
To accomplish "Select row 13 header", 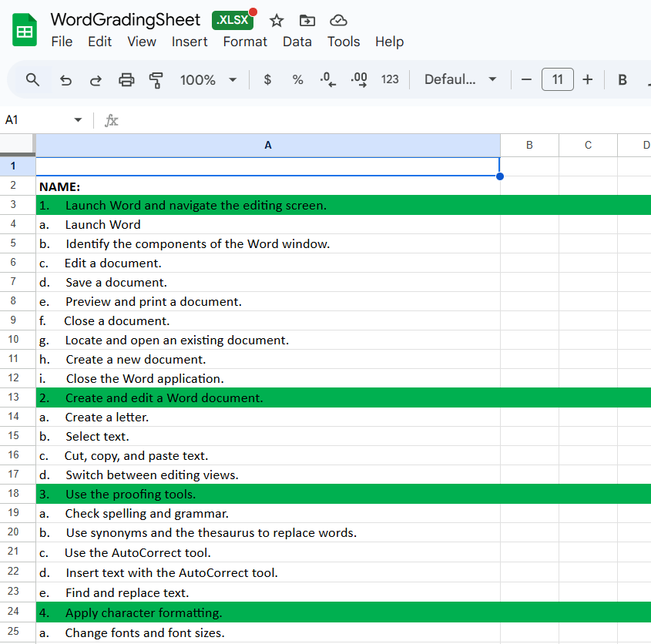I will point(18,397).
